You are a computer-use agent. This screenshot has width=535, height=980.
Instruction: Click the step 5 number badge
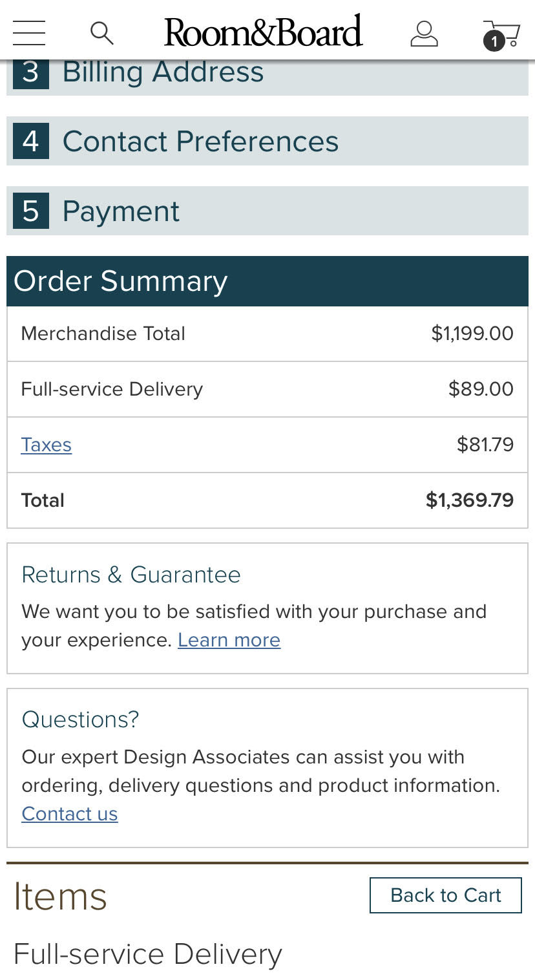click(x=31, y=211)
